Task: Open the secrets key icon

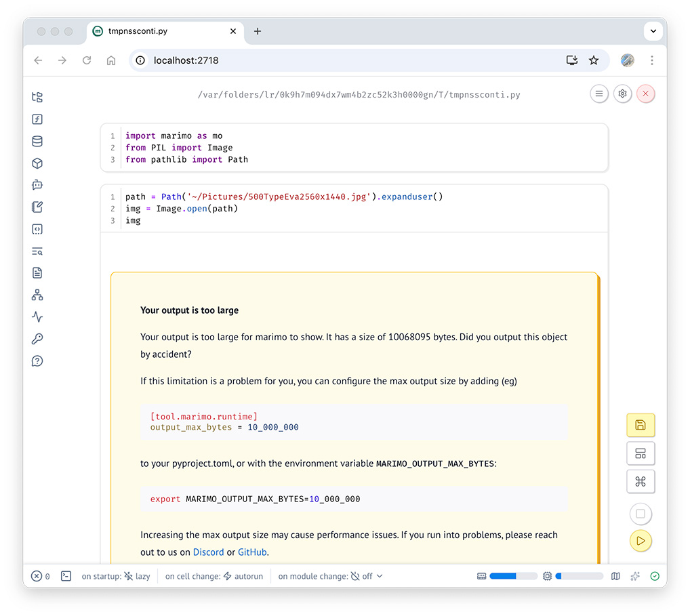Action: tap(37, 339)
